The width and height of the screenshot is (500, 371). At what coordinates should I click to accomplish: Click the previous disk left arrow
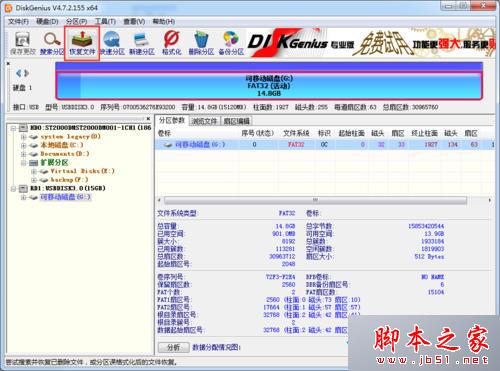tap(19, 73)
